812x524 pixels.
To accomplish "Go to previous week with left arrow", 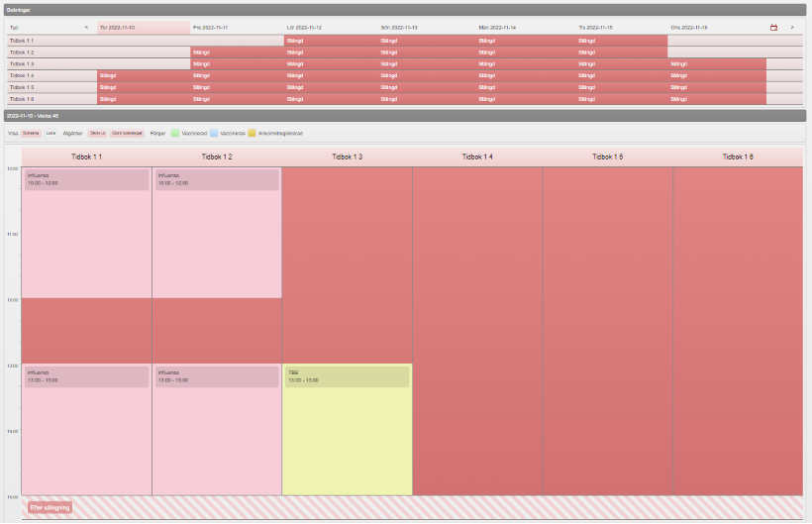I will point(86,28).
